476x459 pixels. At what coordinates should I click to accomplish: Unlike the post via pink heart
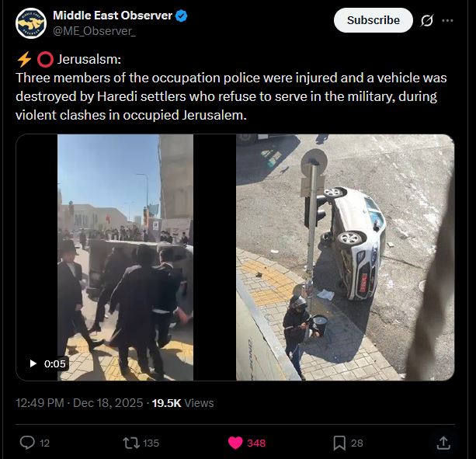tap(235, 443)
